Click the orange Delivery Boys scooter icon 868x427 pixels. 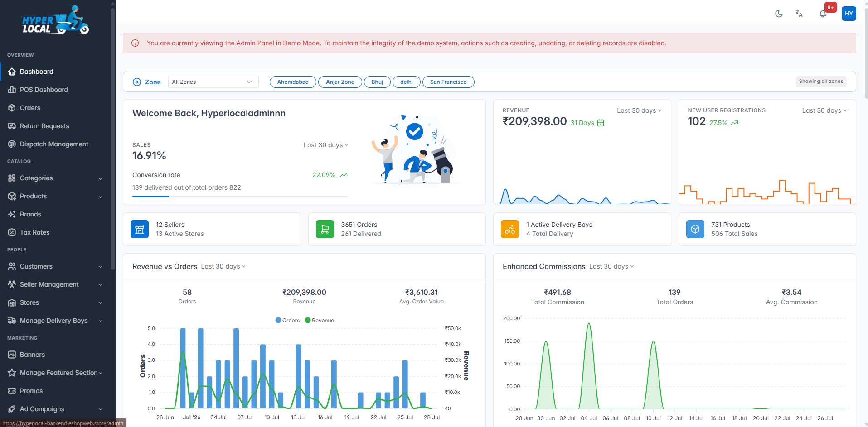click(x=510, y=229)
